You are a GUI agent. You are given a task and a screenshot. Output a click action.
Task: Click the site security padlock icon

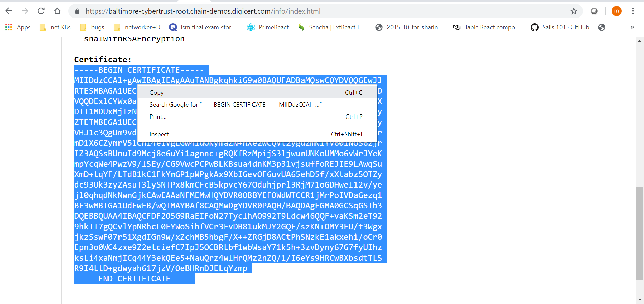coord(77,11)
